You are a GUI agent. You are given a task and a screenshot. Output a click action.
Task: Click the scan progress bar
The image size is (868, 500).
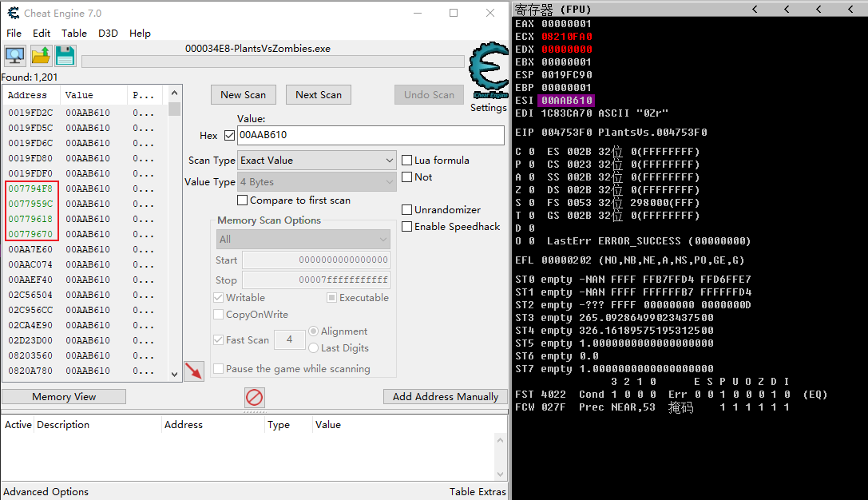coord(273,62)
